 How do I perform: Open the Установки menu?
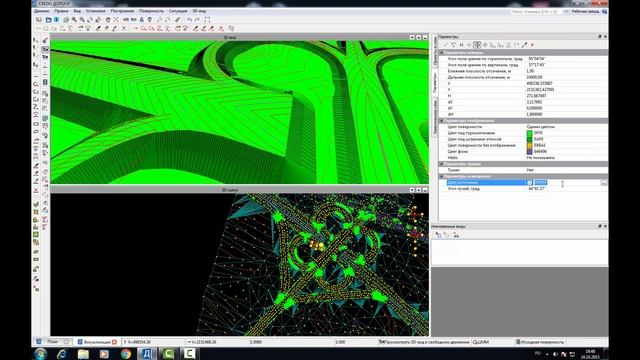pyautogui.click(x=96, y=11)
